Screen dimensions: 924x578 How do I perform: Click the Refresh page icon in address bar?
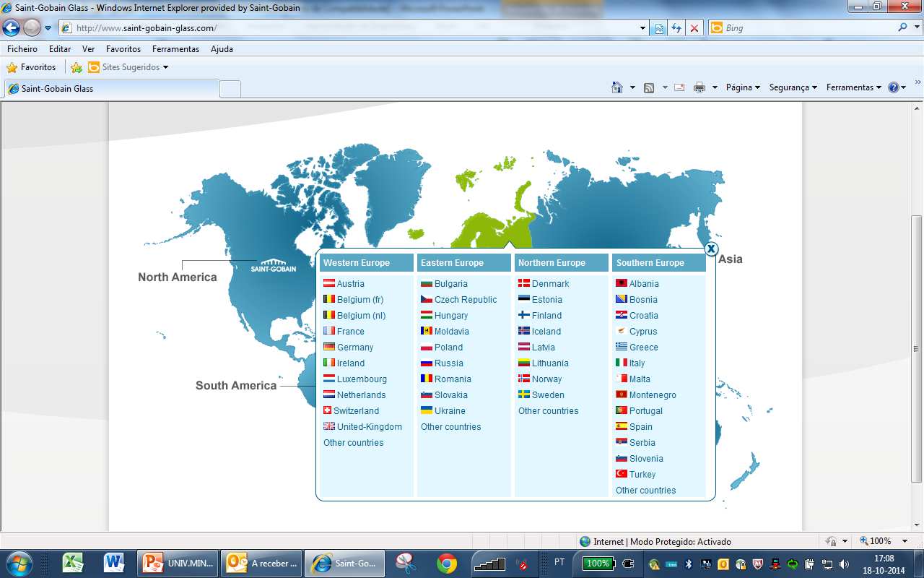point(676,28)
